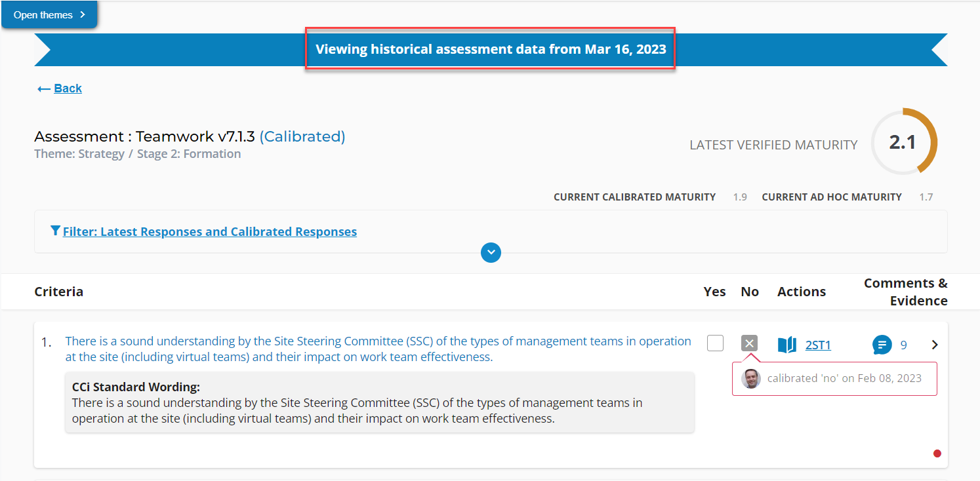This screenshot has width=980, height=481.
Task: Expand the filter panel with the round chevron
Action: (x=491, y=252)
